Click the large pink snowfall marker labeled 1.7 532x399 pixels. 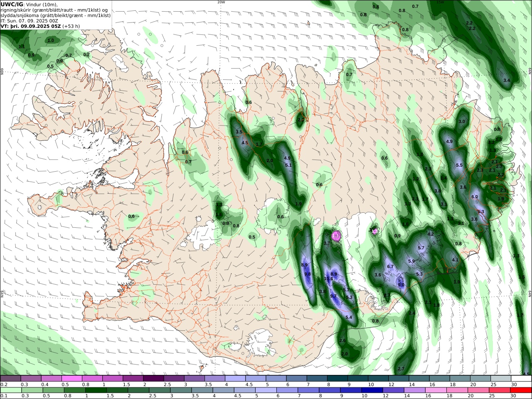click(336, 236)
